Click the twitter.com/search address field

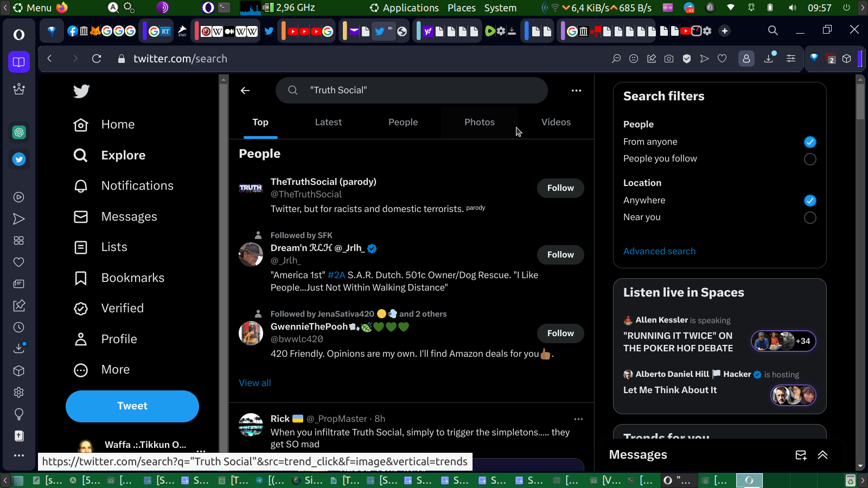point(180,59)
